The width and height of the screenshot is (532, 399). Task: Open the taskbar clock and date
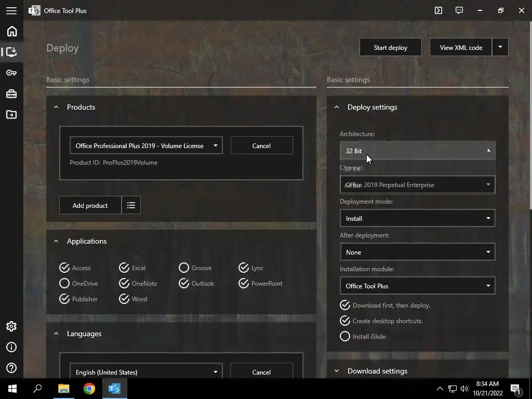coord(487,389)
